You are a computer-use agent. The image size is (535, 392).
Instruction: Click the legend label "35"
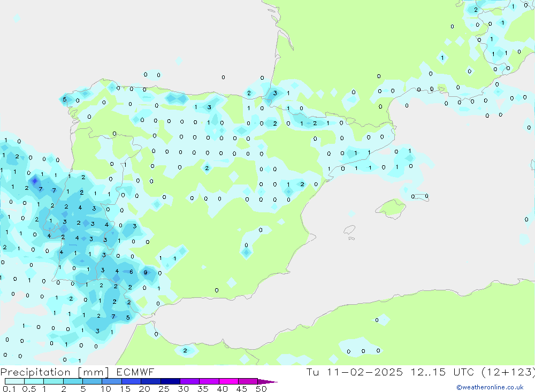pyautogui.click(x=203, y=389)
